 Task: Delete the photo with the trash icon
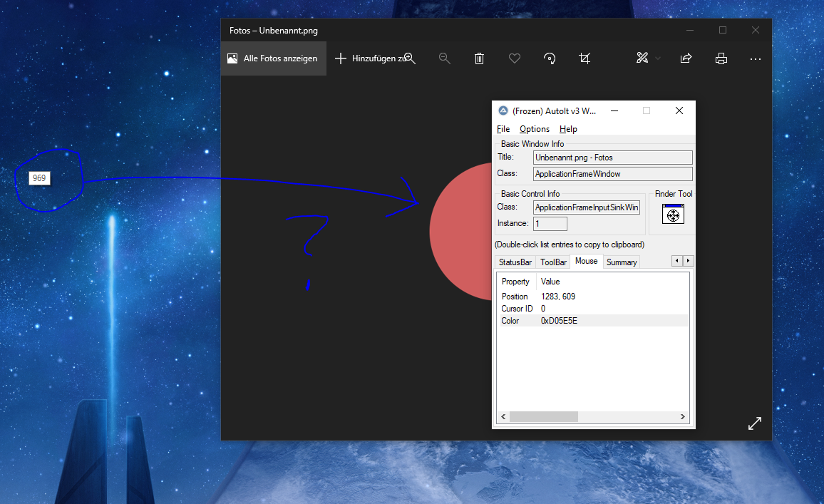click(479, 58)
